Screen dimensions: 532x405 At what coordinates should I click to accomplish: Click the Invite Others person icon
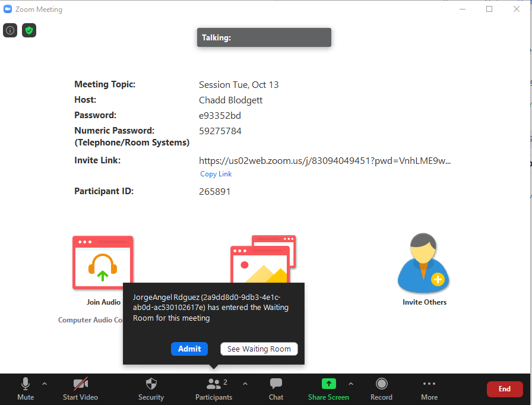(423, 263)
